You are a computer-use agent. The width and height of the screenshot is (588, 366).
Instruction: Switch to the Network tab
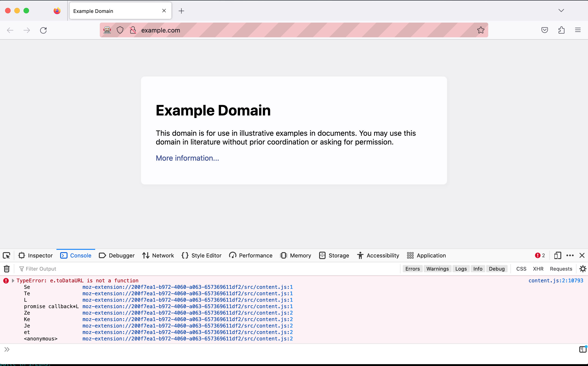[x=158, y=255]
